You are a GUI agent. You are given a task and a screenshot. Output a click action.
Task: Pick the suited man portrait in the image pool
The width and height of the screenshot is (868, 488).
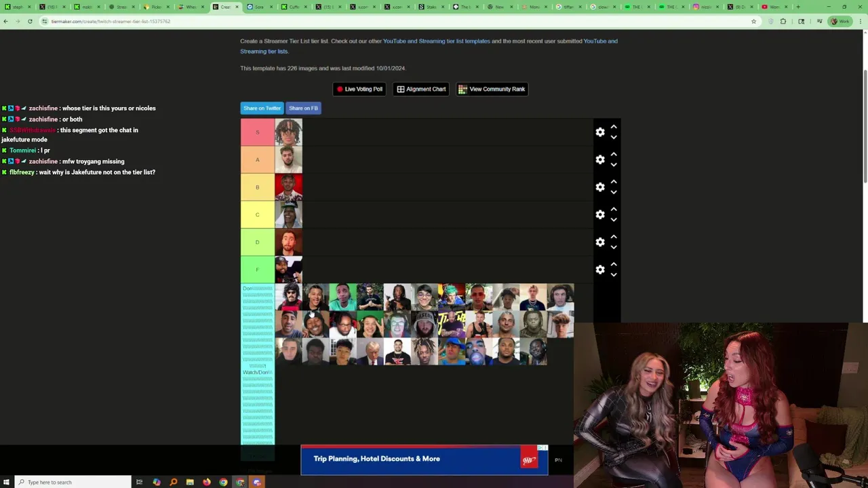pyautogui.click(x=370, y=352)
